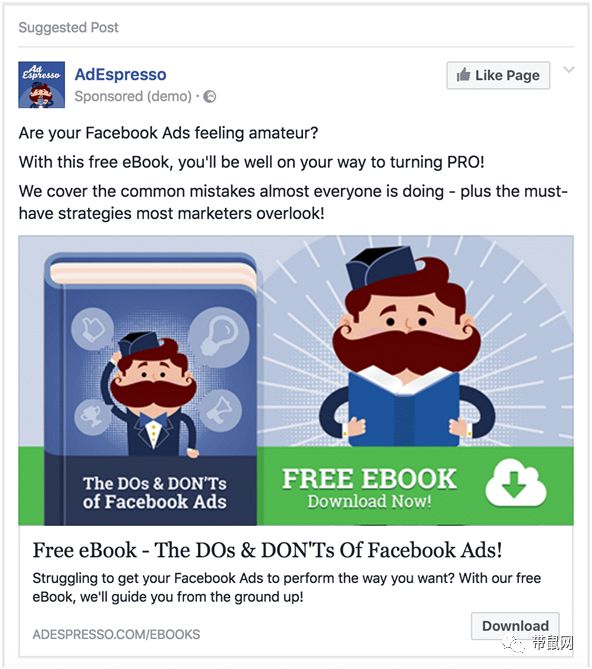
Task: Open the ADESPRESSO.COM/EBOOKS link
Action: point(116,634)
